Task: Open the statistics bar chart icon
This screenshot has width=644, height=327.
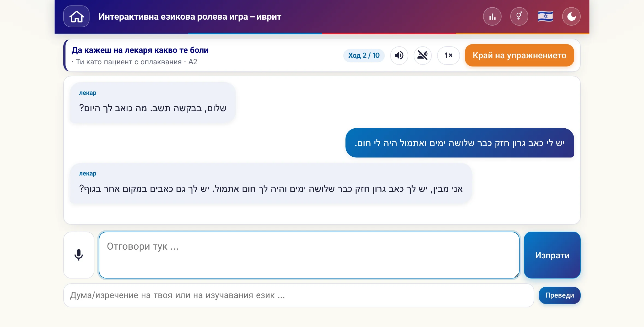Action: pos(492,16)
